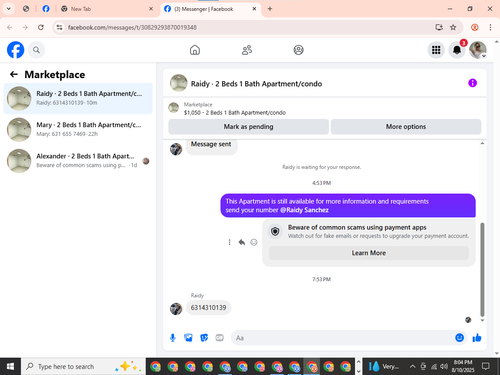500x375 pixels.
Task: Open the account profile picture menu
Action: (x=478, y=50)
